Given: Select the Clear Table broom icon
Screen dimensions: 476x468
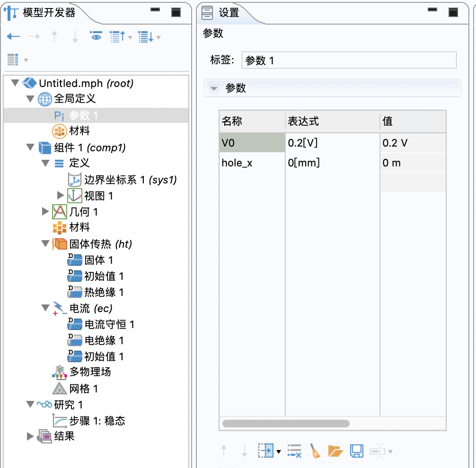Looking at the screenshot, I should (317, 451).
